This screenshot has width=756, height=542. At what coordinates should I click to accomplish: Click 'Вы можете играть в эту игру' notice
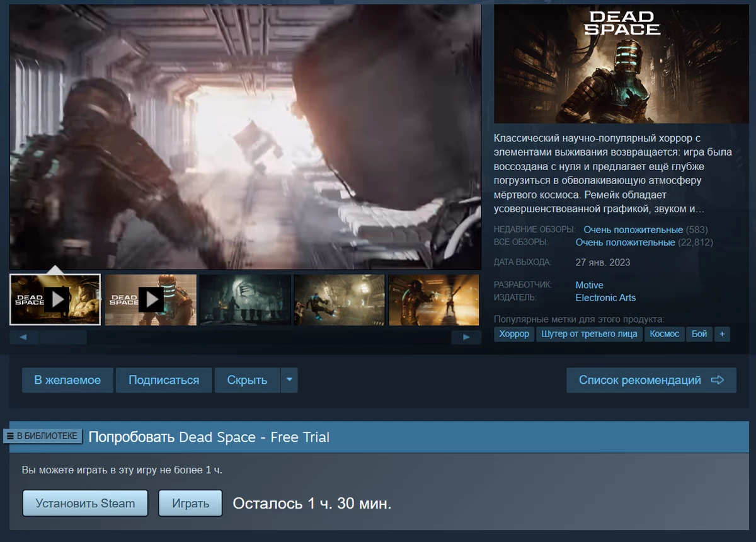122,470
